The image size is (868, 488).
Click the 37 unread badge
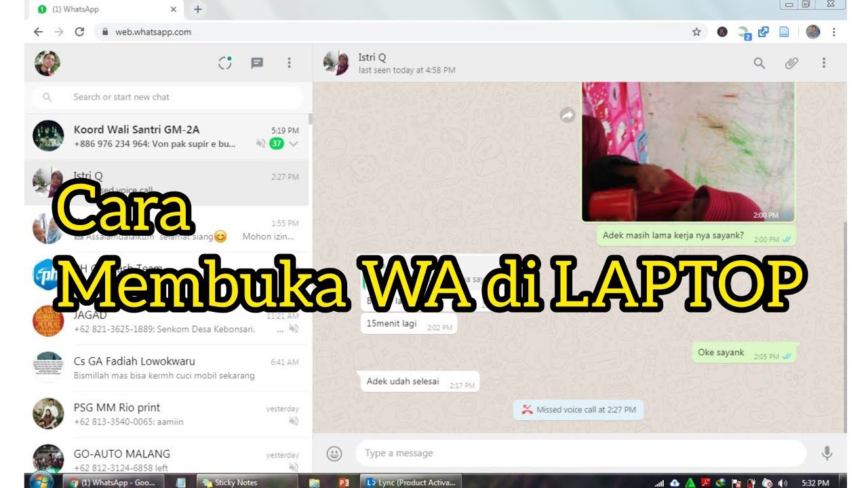276,144
